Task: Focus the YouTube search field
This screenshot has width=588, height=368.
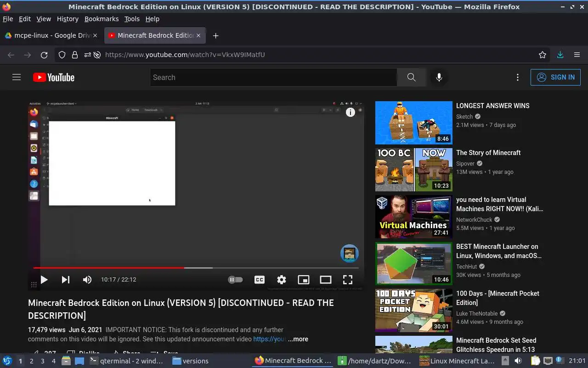Action: pos(273,77)
